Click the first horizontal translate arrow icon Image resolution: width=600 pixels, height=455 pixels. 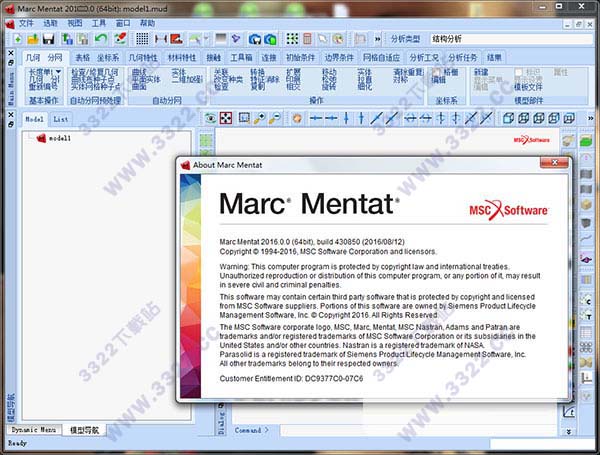tap(316, 118)
